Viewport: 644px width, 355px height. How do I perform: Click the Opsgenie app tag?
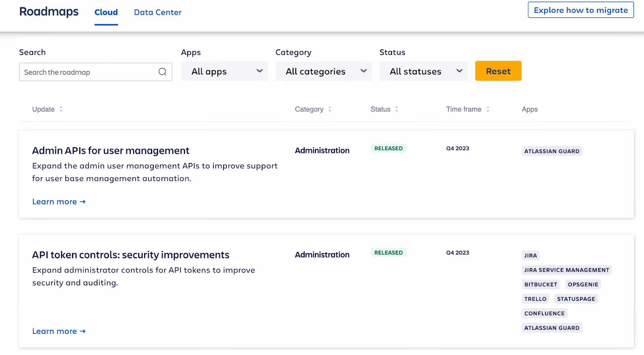tap(583, 285)
